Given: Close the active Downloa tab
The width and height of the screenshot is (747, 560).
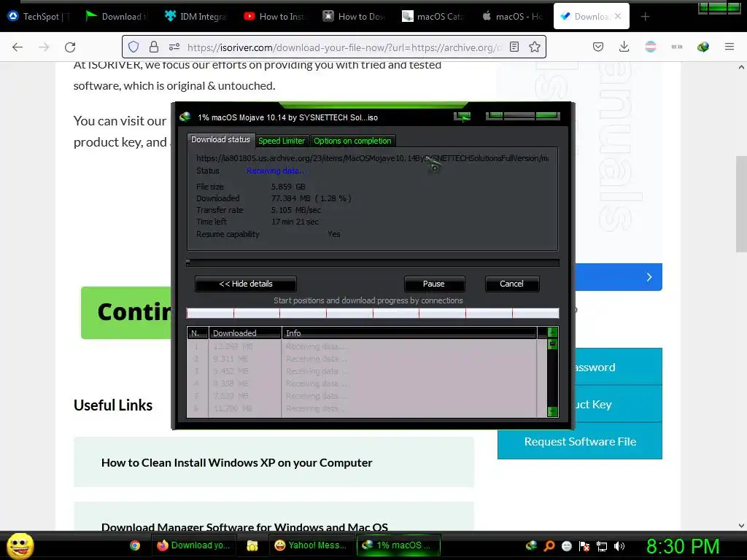Looking at the screenshot, I should (618, 16).
